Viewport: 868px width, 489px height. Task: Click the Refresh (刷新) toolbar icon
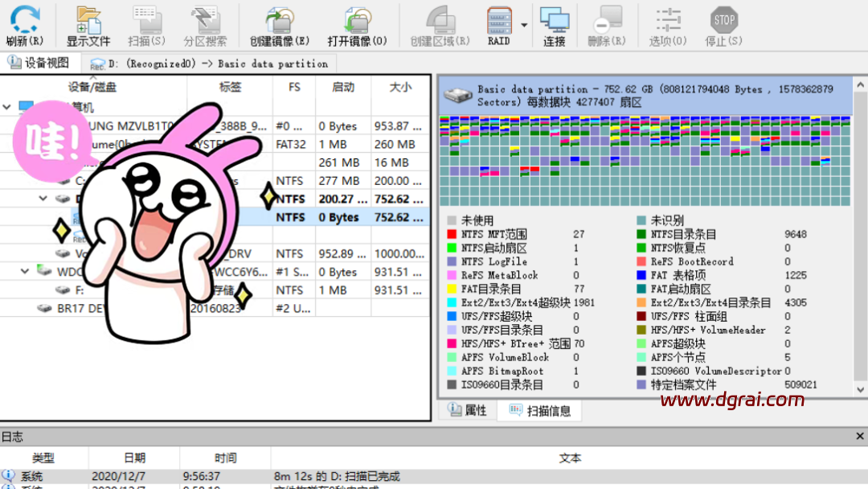pyautogui.click(x=25, y=20)
